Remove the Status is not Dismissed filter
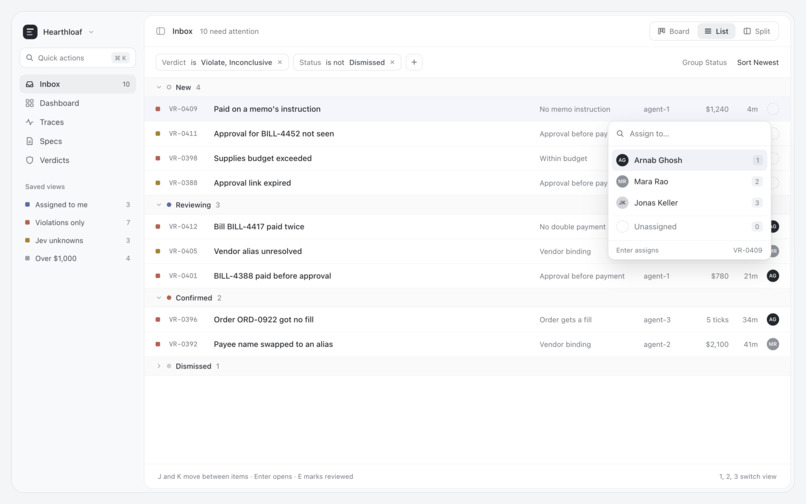 [x=392, y=62]
